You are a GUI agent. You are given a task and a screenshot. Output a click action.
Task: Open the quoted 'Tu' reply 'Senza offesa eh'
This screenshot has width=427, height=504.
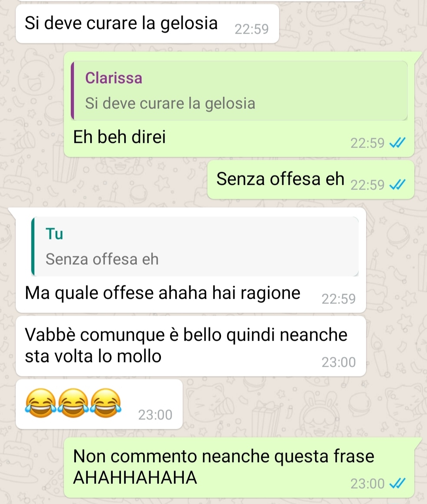195,246
